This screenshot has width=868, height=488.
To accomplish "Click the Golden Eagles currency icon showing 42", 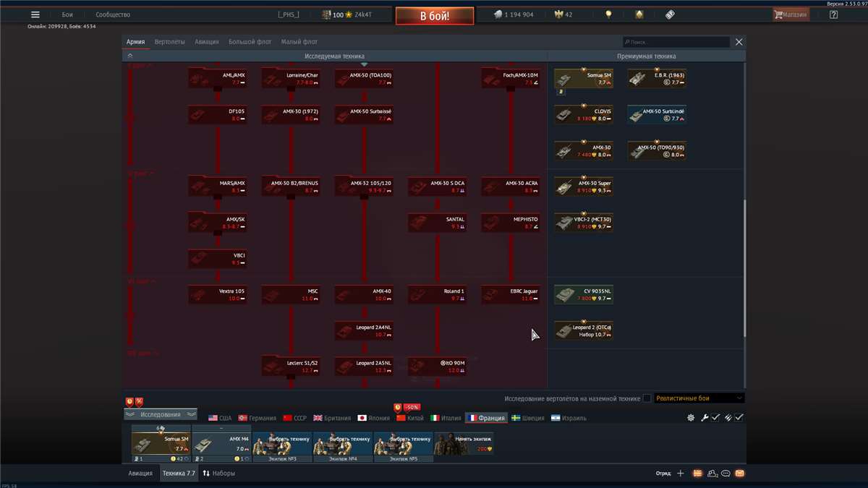I will coord(559,13).
